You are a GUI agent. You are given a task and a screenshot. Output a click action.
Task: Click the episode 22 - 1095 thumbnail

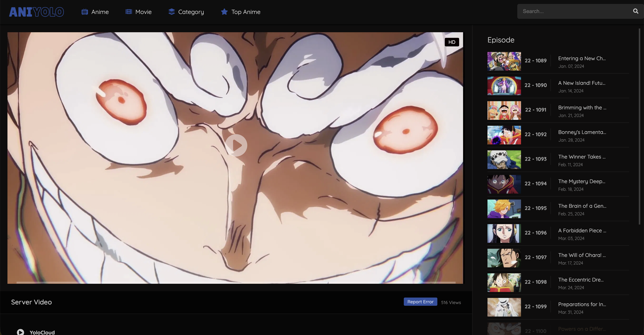point(504,209)
